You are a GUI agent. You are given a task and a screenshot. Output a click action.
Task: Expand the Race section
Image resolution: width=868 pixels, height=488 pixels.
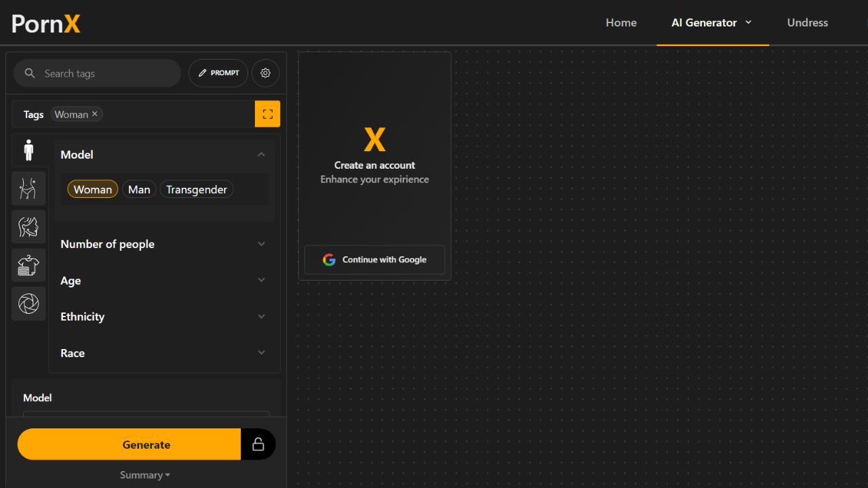(164, 353)
